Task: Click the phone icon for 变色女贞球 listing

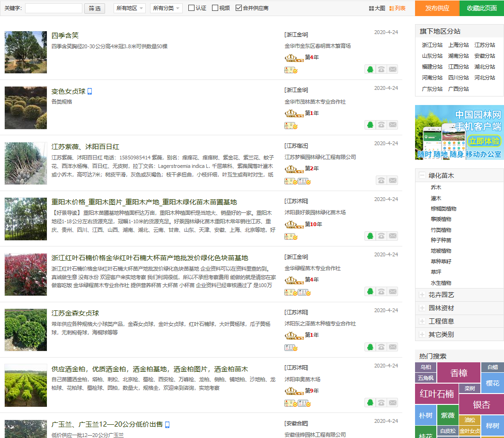Action: click(x=381, y=125)
